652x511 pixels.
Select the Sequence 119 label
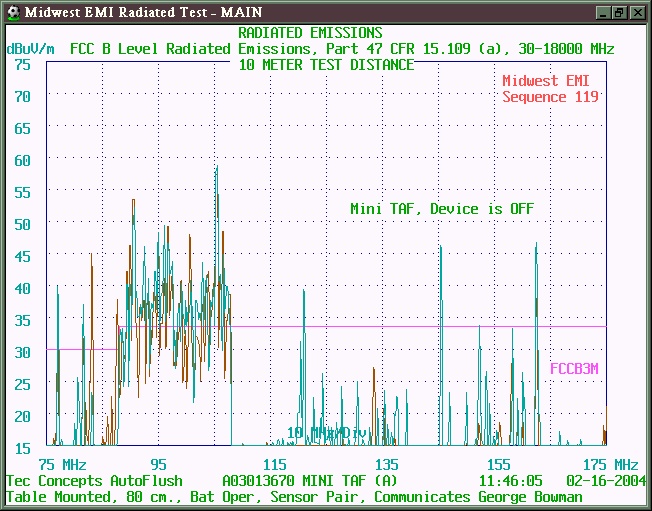point(550,97)
